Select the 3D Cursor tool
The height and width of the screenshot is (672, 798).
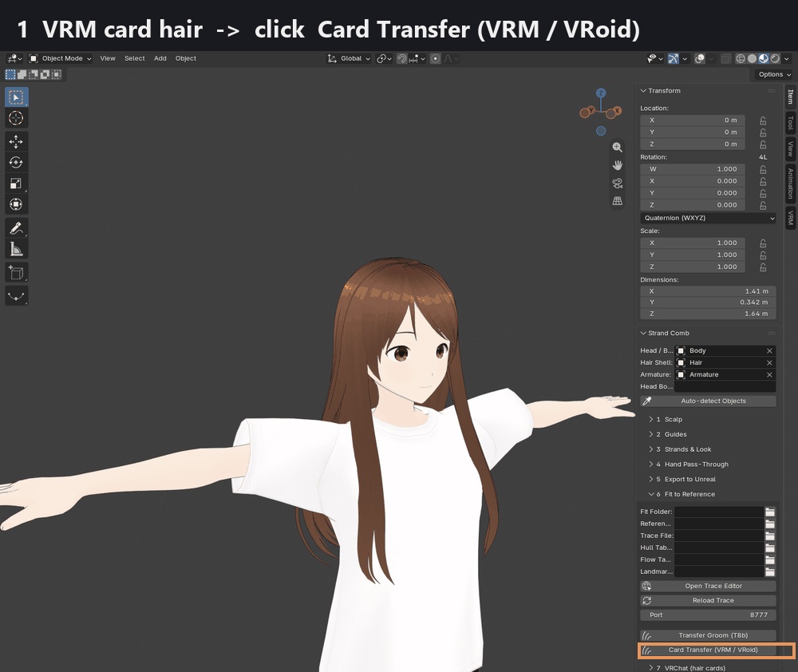tap(16, 118)
